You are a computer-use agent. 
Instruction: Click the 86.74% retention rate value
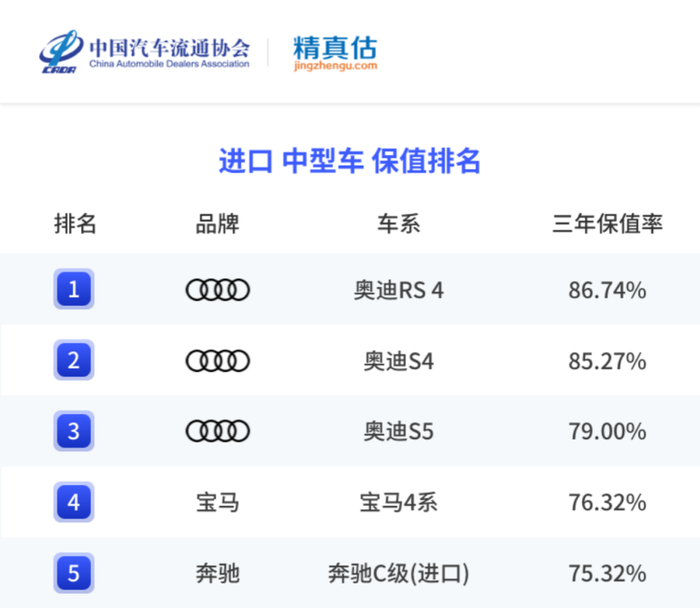(607, 290)
